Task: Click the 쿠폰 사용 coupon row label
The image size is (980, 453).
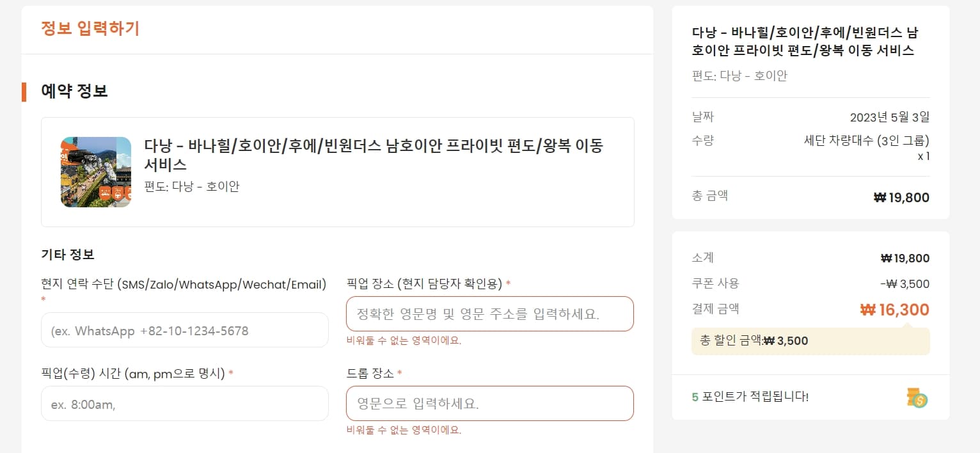Action: click(715, 283)
